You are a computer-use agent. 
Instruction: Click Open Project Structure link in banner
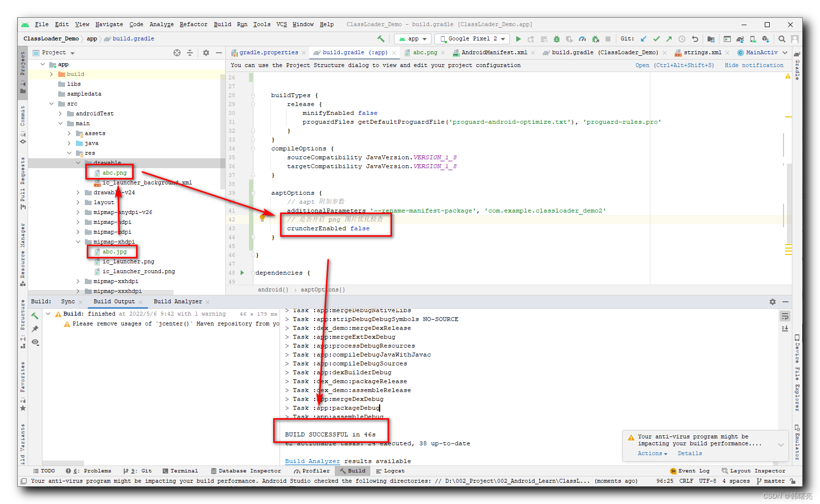pyautogui.click(x=674, y=65)
